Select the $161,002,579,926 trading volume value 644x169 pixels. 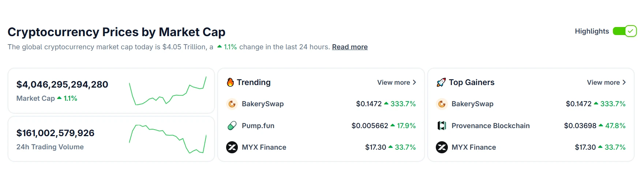55,133
